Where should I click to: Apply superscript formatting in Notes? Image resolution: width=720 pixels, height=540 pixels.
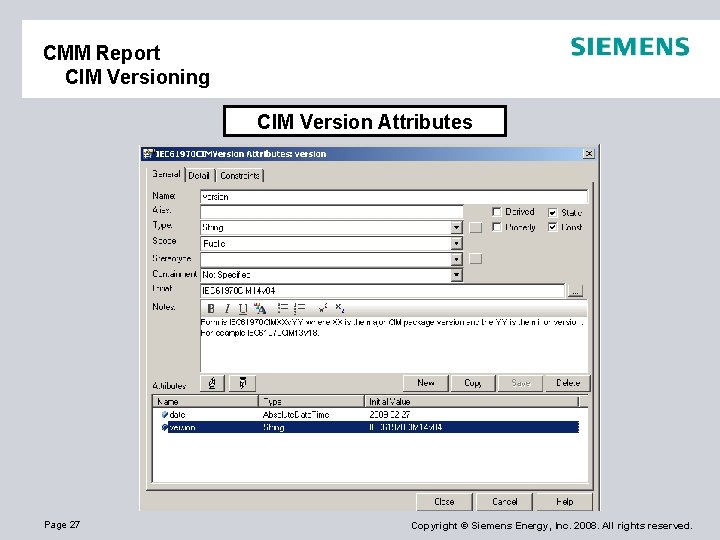click(323, 308)
